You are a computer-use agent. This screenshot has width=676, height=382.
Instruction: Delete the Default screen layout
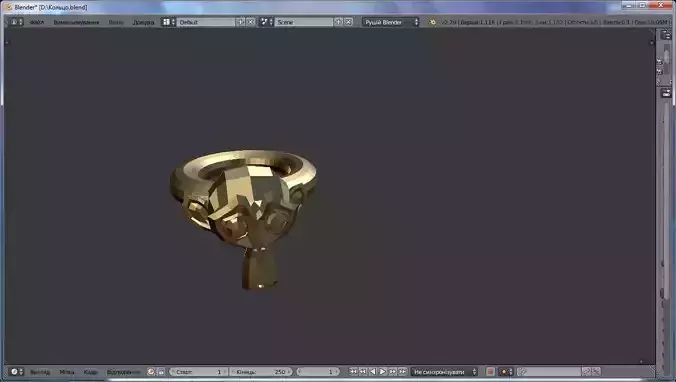tap(250, 22)
